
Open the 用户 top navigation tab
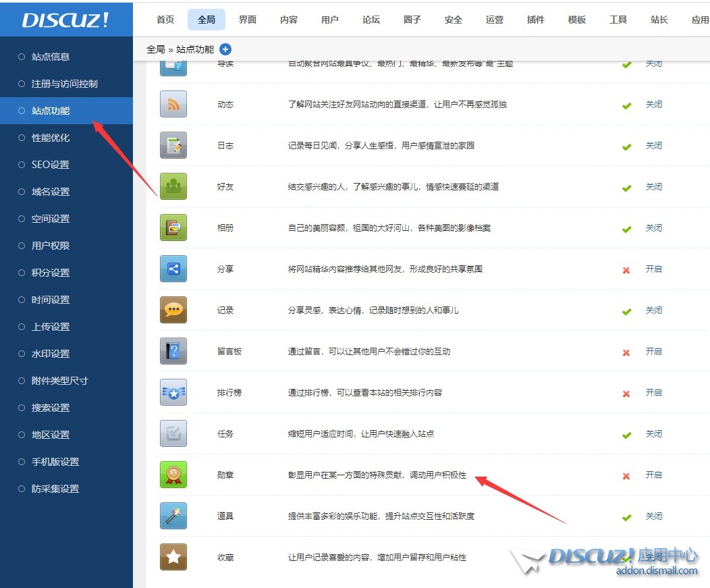[x=330, y=20]
